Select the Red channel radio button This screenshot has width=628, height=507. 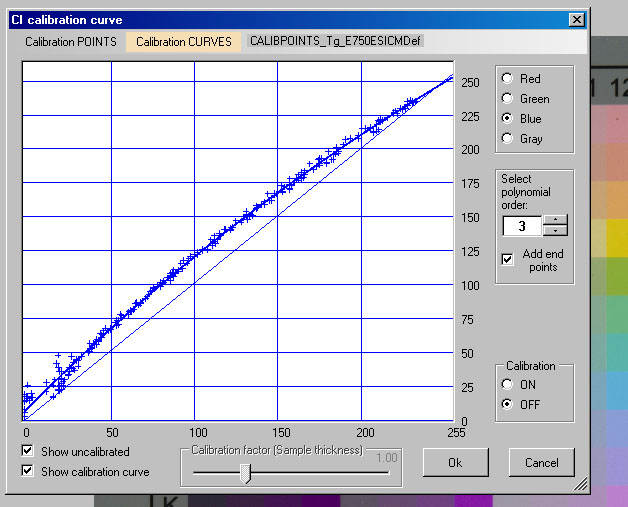[x=507, y=78]
